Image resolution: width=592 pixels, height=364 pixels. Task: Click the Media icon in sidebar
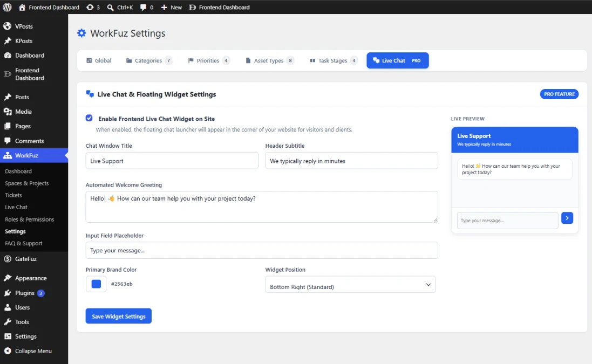point(7,112)
